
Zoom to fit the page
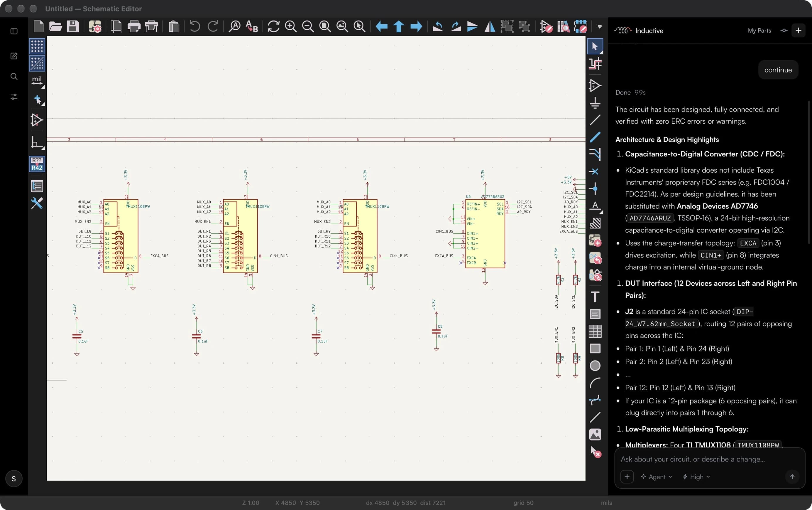325,26
